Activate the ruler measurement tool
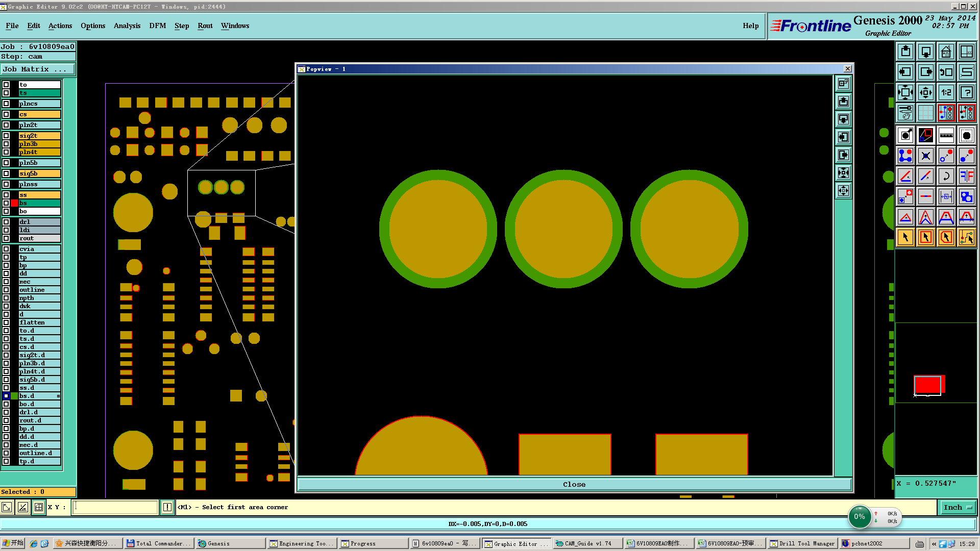The image size is (980, 551). point(946,135)
